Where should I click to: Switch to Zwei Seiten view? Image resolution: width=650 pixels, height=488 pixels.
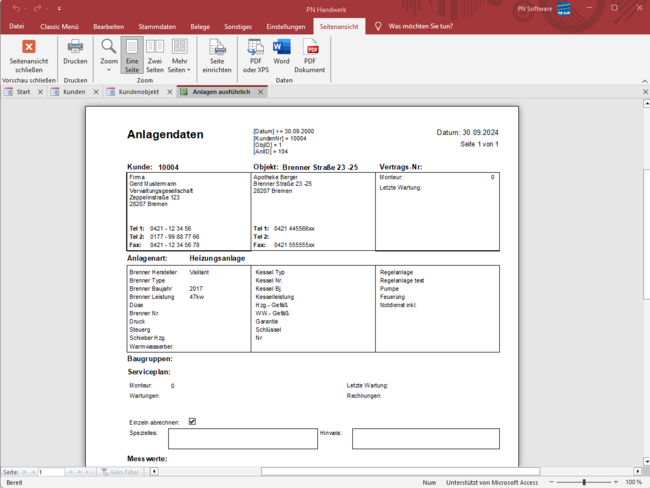(x=155, y=56)
